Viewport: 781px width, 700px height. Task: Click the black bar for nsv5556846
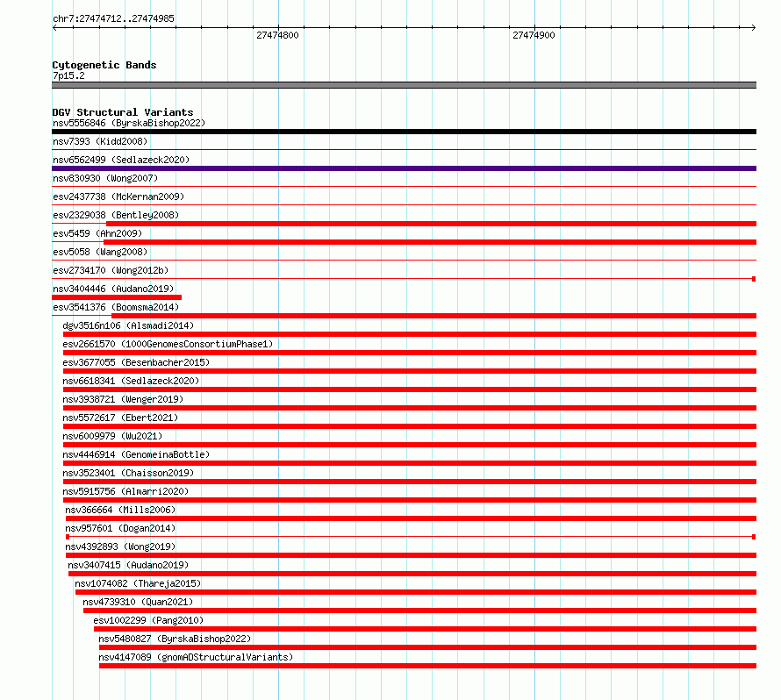[x=404, y=132]
